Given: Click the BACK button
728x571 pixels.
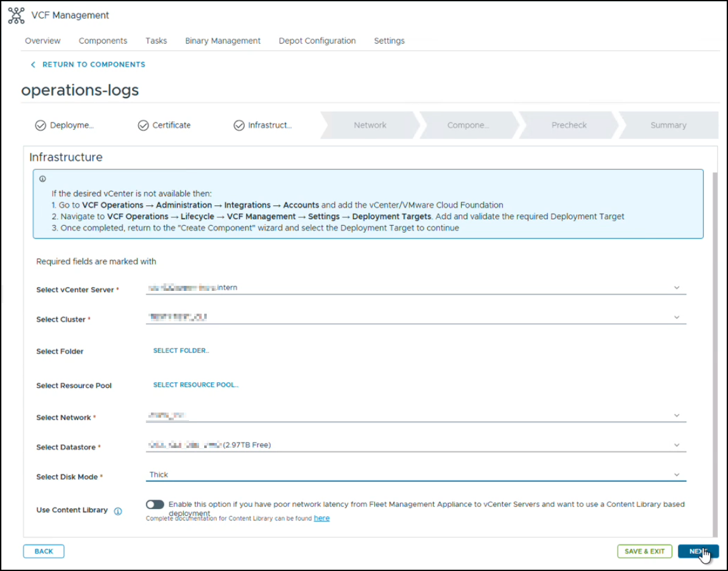Looking at the screenshot, I should coord(44,551).
